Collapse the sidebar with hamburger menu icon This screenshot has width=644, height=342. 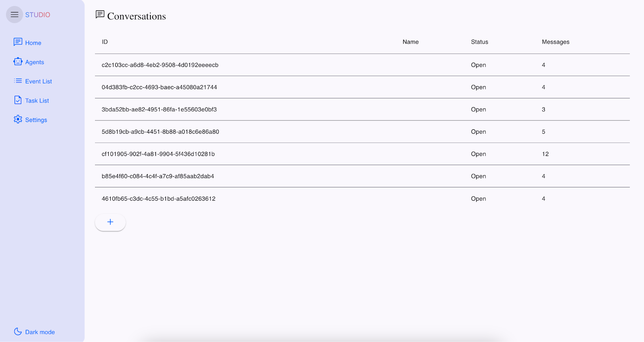pyautogui.click(x=14, y=15)
